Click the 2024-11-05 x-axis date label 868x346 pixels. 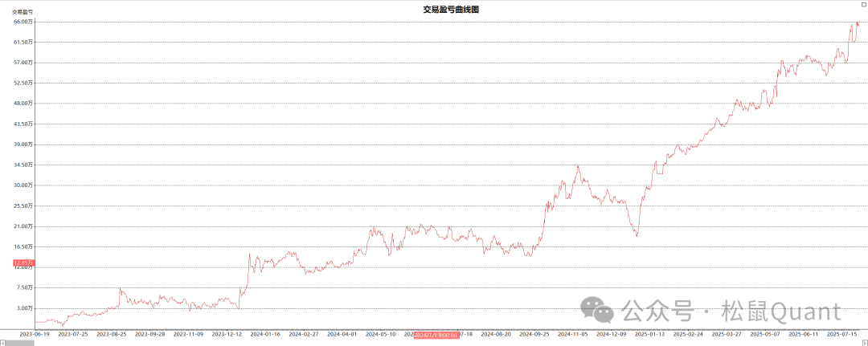pyautogui.click(x=574, y=334)
